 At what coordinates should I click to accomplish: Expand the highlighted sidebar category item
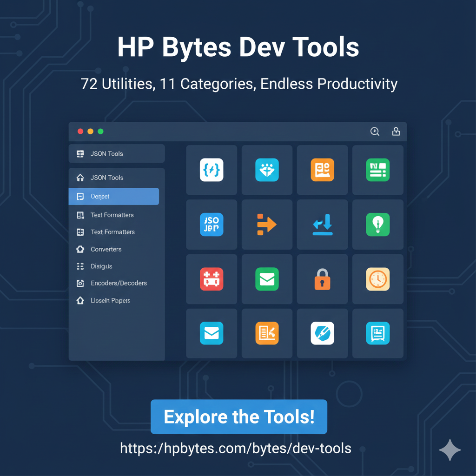113,196
